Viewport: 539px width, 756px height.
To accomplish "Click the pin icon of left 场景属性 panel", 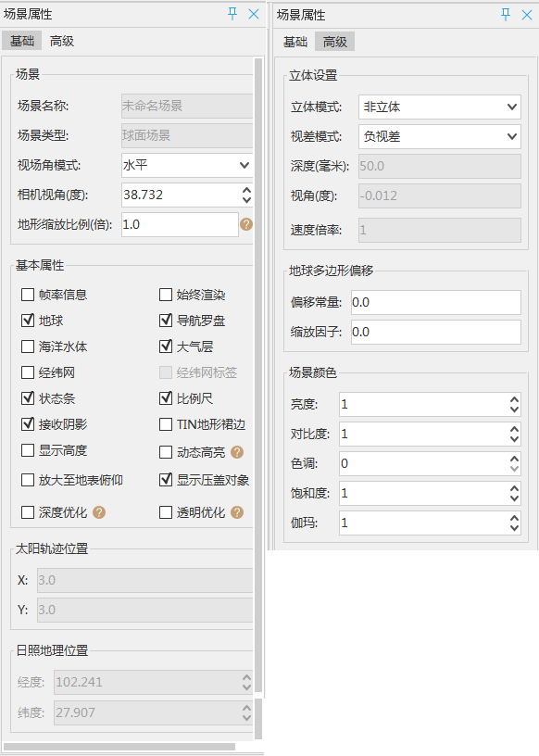I will [x=232, y=14].
